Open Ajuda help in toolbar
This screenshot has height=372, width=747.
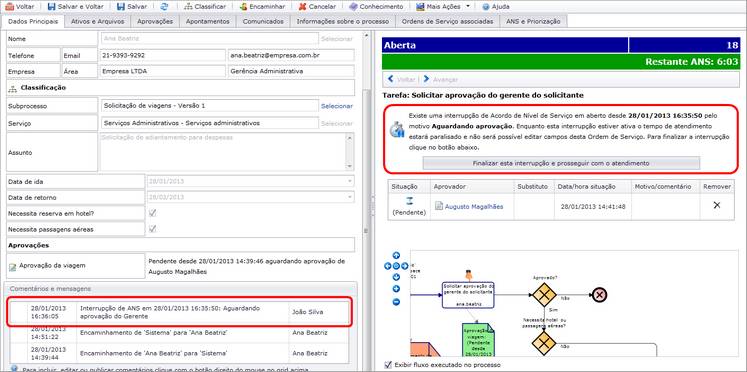point(496,7)
